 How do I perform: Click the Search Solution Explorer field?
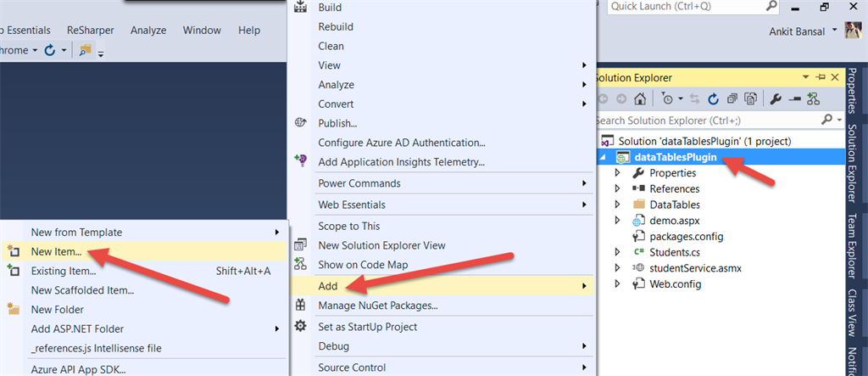click(x=704, y=121)
